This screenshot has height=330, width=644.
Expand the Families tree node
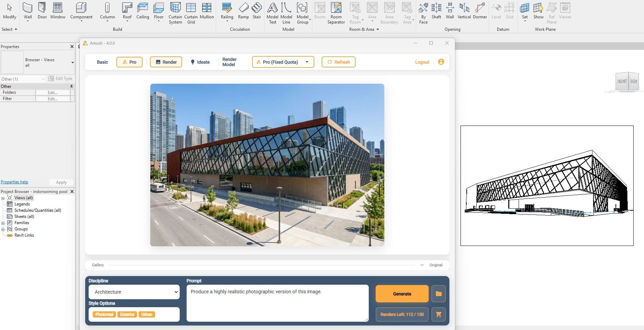(x=3, y=223)
